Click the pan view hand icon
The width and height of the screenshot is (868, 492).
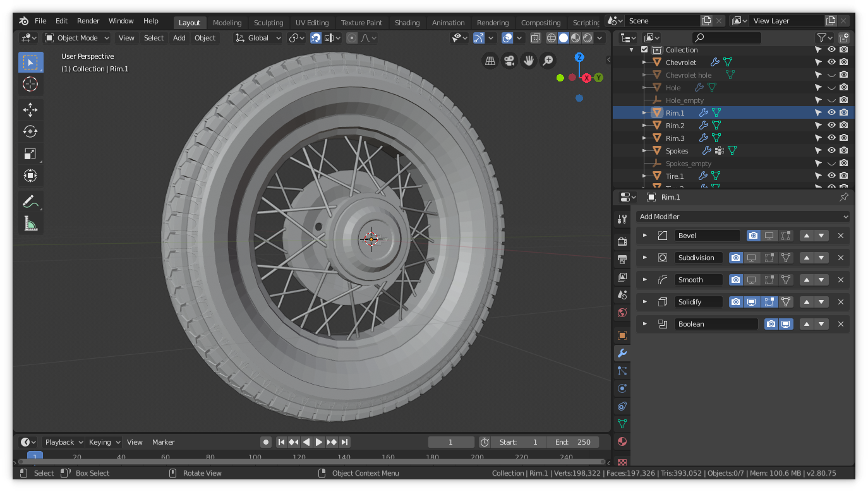529,61
